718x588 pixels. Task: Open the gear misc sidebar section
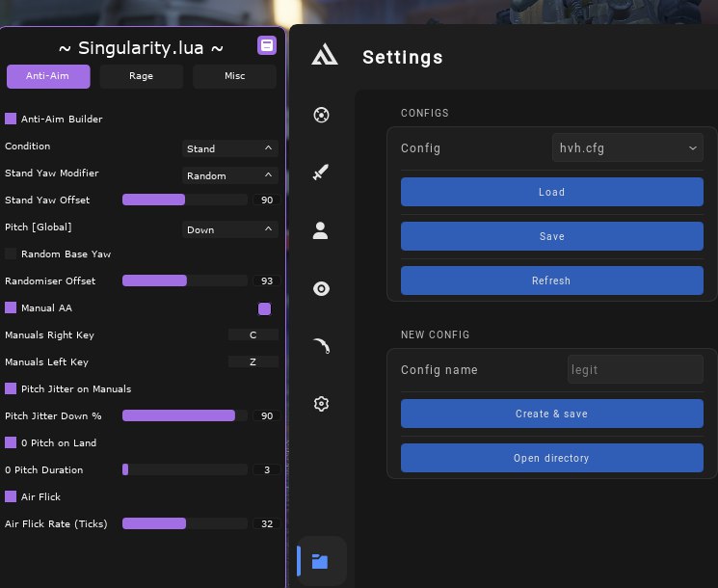pos(321,404)
